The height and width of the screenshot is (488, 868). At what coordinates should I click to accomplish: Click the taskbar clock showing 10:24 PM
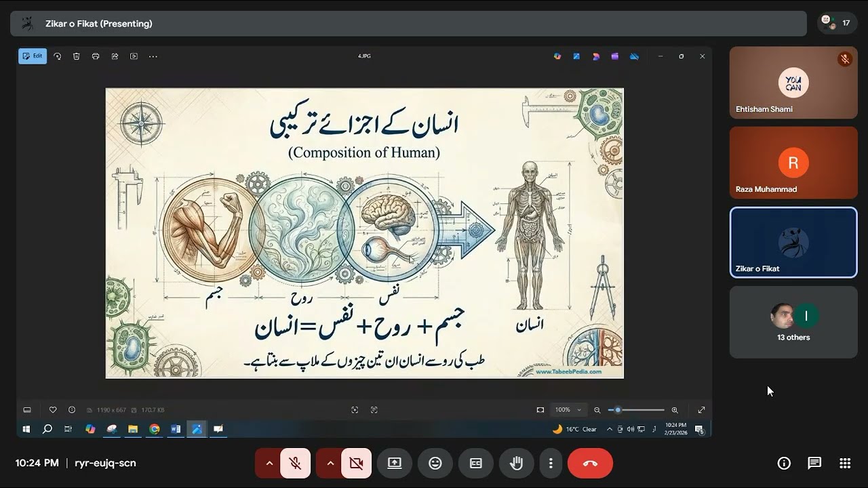675,429
